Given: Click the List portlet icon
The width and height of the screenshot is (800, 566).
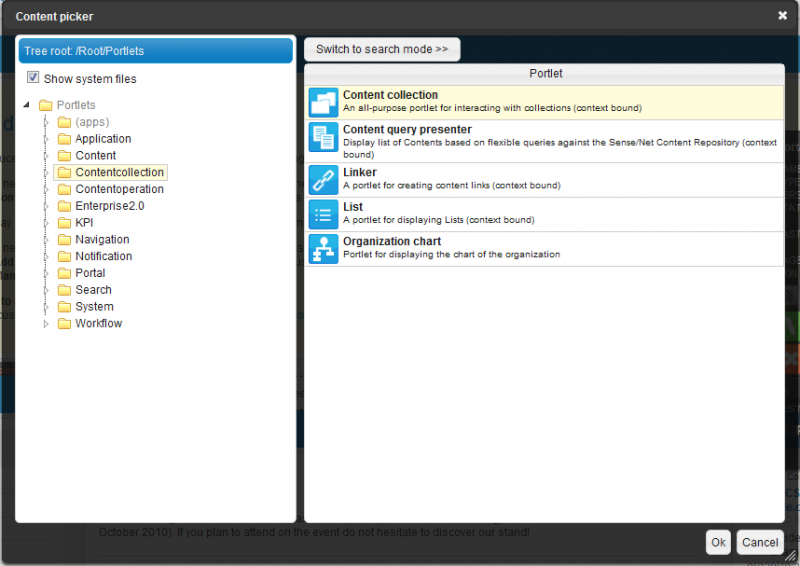Looking at the screenshot, I should click(x=323, y=215).
